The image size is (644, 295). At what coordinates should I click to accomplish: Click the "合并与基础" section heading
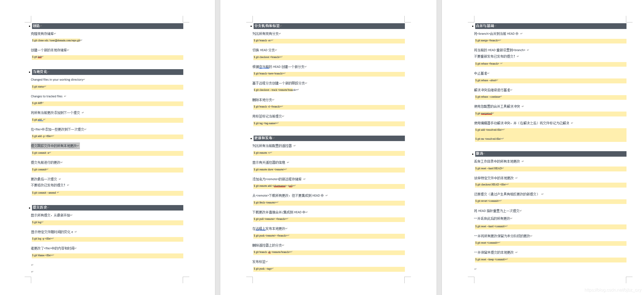pyautogui.click(x=485, y=26)
